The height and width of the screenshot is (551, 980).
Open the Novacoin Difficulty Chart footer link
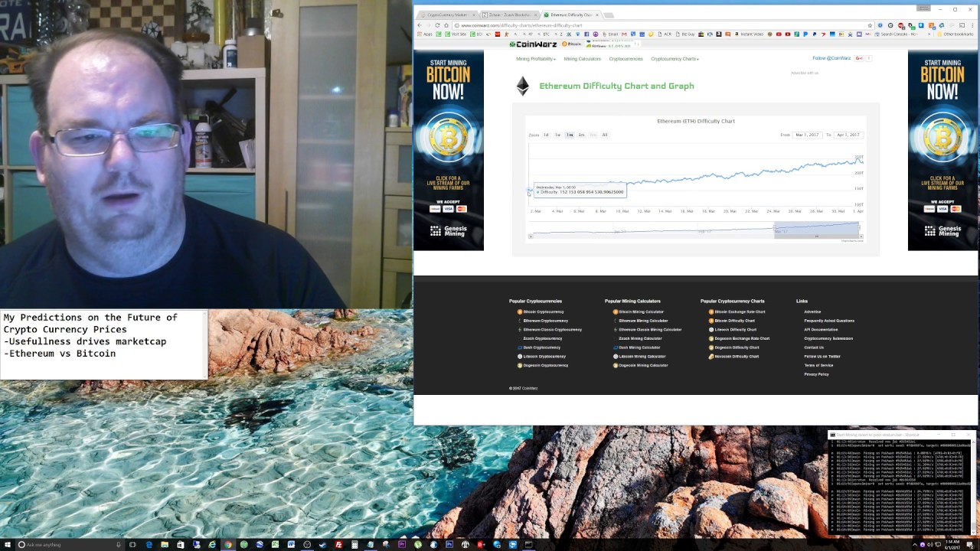click(x=737, y=357)
